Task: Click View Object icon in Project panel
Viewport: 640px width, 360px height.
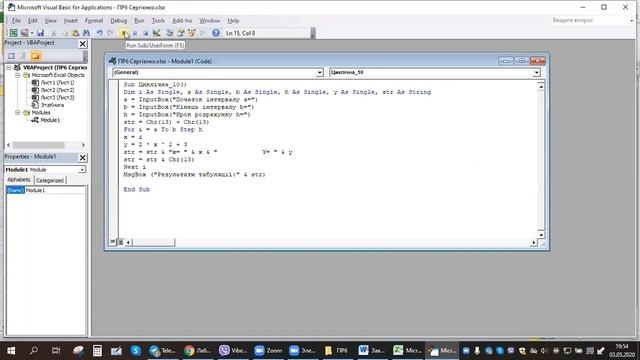Action: pos(22,56)
